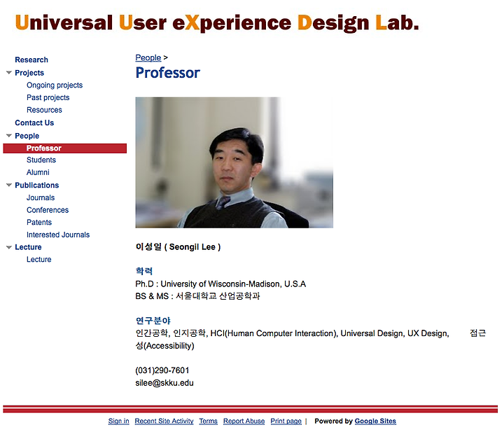Screen dimensions: 504x432
Task: Click the site title banner
Action: pyautogui.click(x=217, y=23)
